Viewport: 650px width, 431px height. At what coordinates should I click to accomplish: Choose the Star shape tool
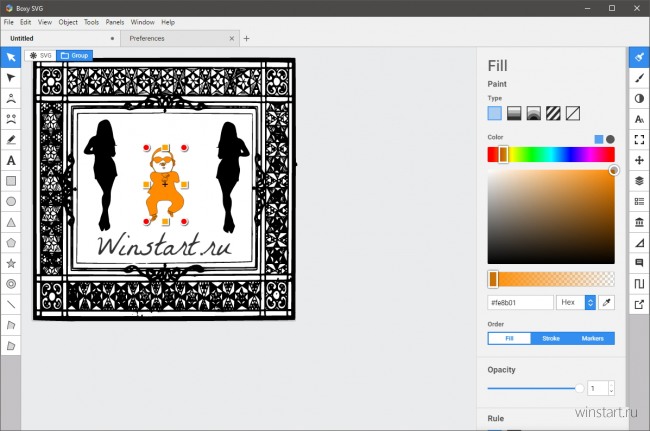click(x=11, y=263)
